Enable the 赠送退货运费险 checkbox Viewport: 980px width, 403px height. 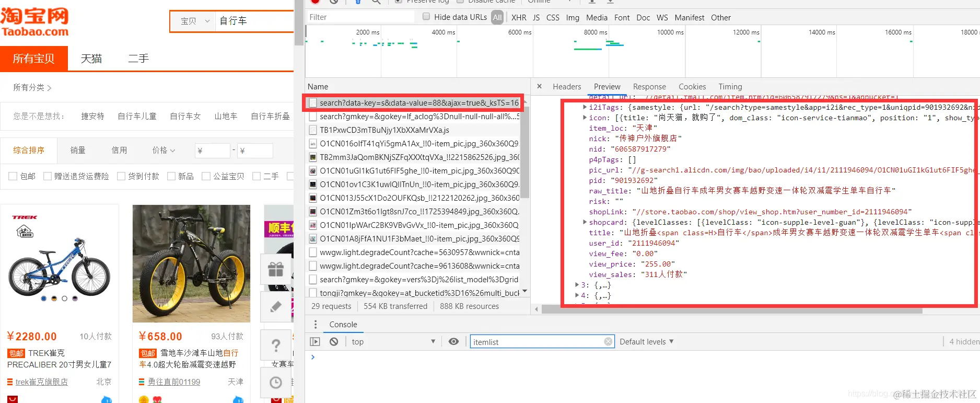click(x=48, y=176)
